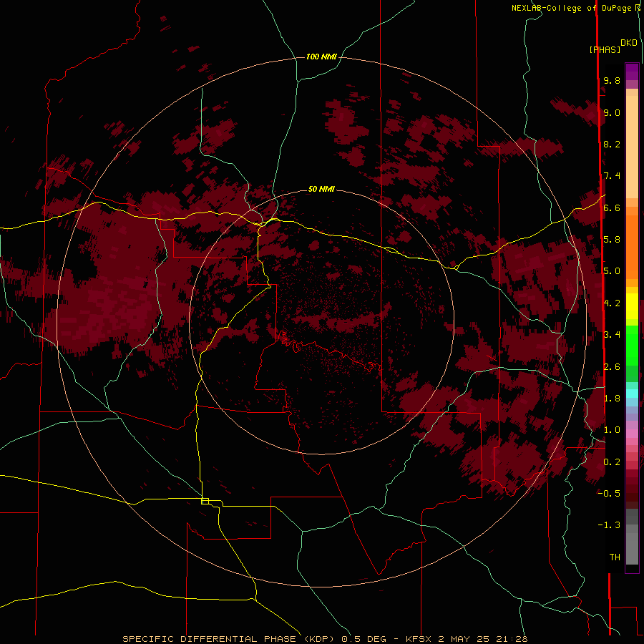This screenshot has height=644, width=644.
Task: Click the 1.0 value on color scale
Action: click(x=612, y=430)
